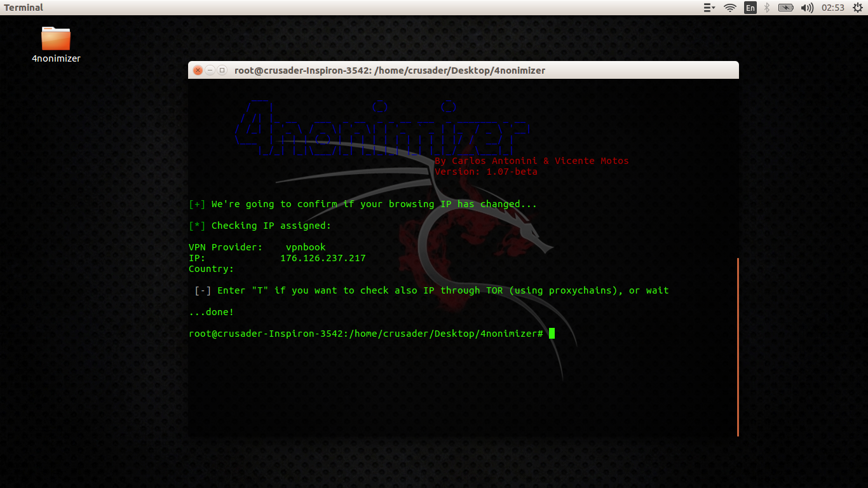Click the text "vpnbook"
868x488 pixels.
point(306,247)
